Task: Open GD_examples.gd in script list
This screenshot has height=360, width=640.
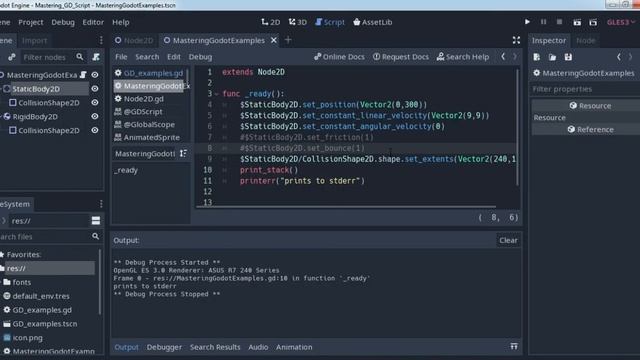Action: pos(153,73)
